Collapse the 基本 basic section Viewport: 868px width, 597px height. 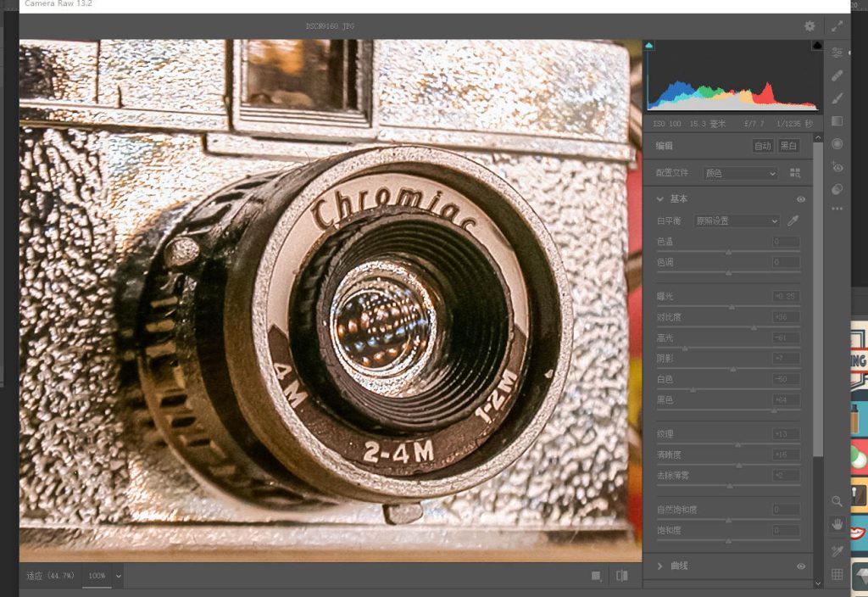click(x=660, y=199)
